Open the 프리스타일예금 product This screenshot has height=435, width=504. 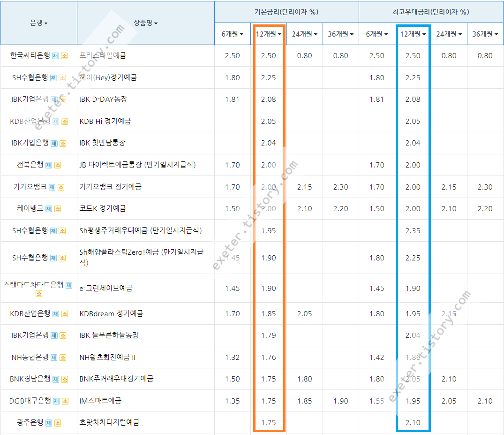(x=103, y=55)
